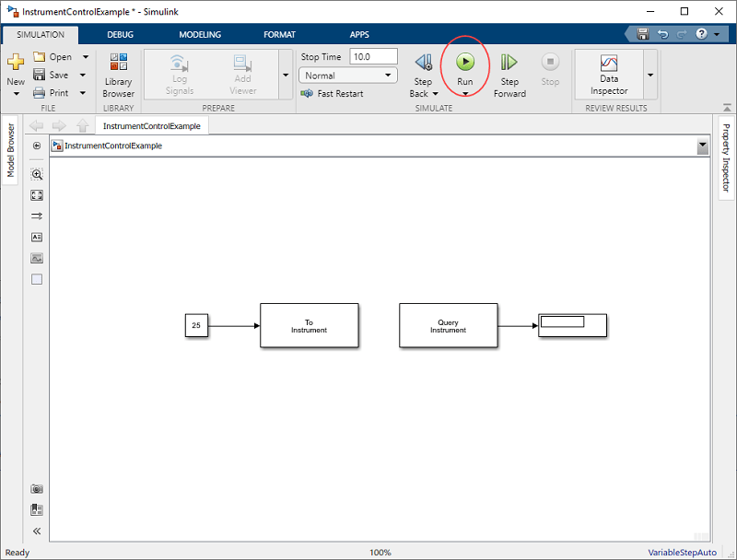Click the Screenshot camera icon
The width and height of the screenshot is (737, 560).
[x=37, y=489]
